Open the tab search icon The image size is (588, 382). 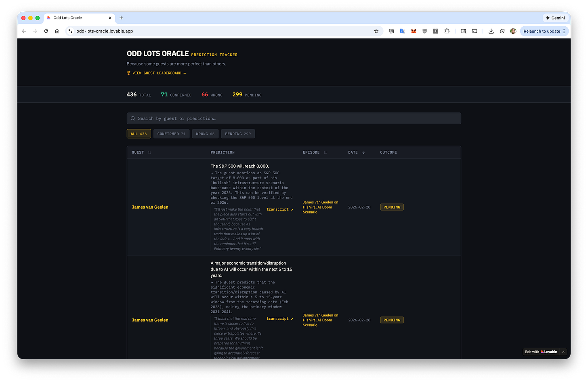coord(464,31)
